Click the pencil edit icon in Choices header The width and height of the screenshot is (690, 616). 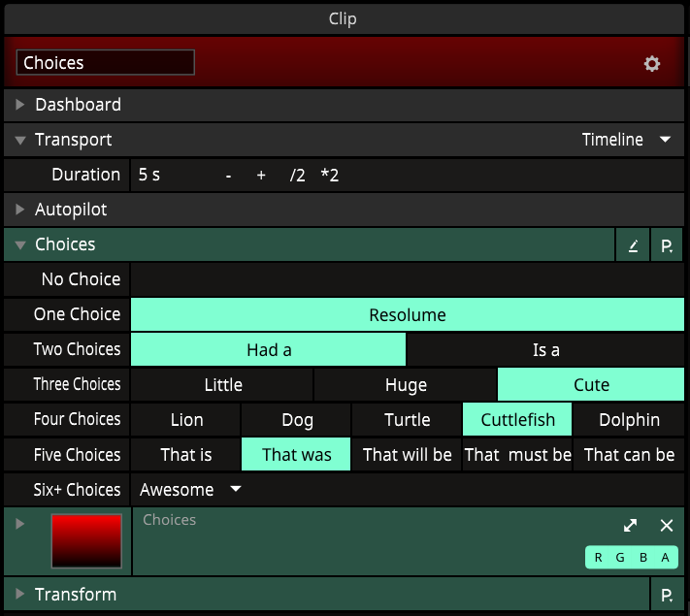pyautogui.click(x=633, y=245)
